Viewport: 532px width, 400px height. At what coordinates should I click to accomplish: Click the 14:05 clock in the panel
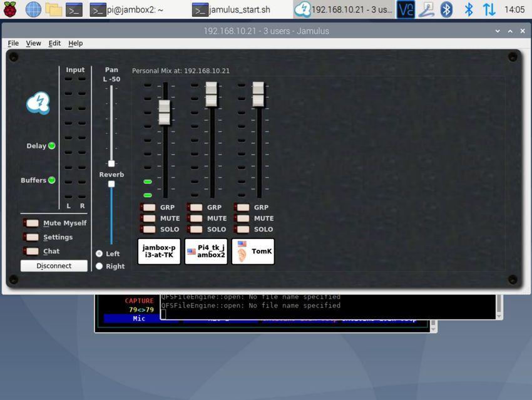pos(514,9)
